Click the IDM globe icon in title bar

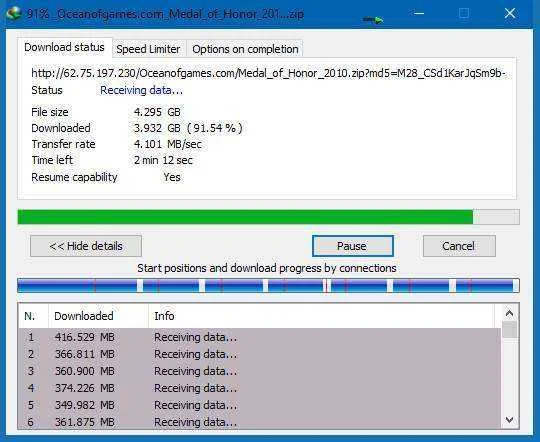(x=14, y=13)
